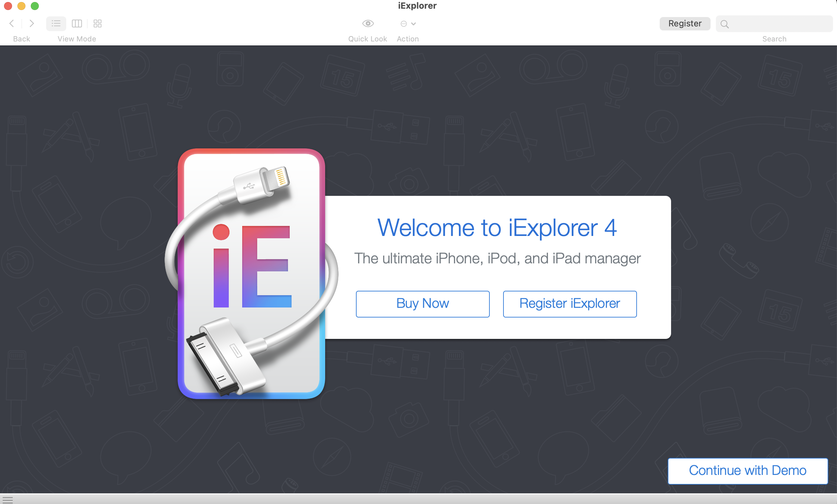
Task: Click the Register iExplorer button
Action: (570, 304)
